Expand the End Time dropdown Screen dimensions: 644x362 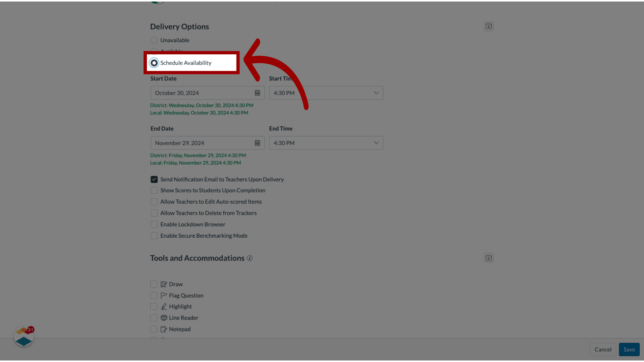[376, 142]
